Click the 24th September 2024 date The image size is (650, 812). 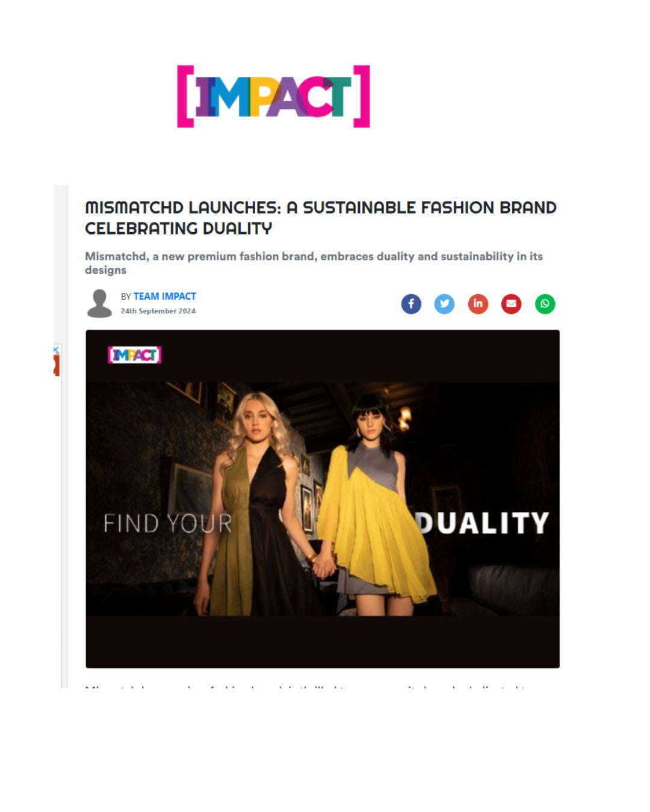pos(158,311)
